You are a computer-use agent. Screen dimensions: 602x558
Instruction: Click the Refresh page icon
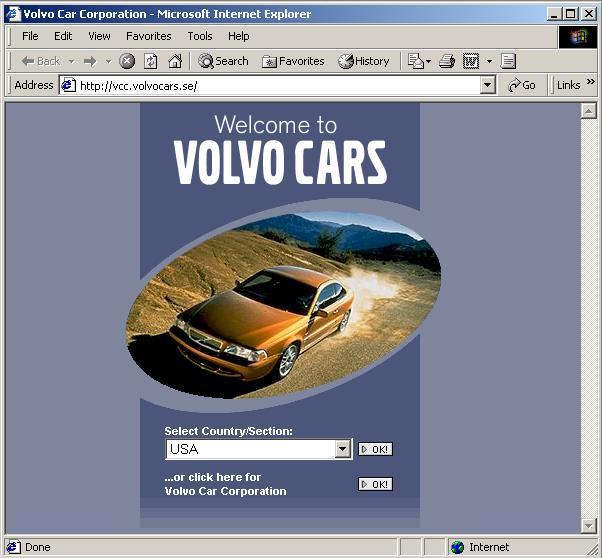tap(150, 61)
